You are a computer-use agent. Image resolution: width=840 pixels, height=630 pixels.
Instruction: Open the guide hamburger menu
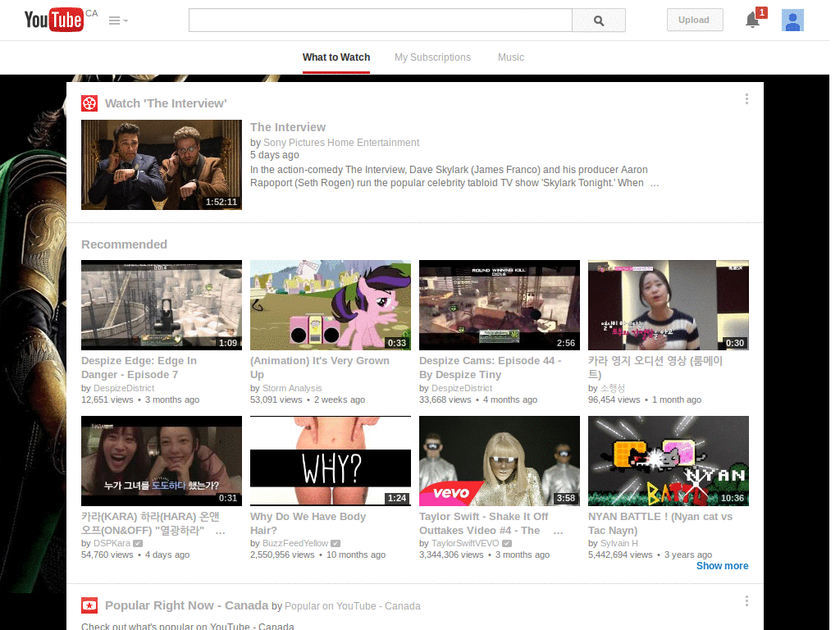pyautogui.click(x=118, y=21)
